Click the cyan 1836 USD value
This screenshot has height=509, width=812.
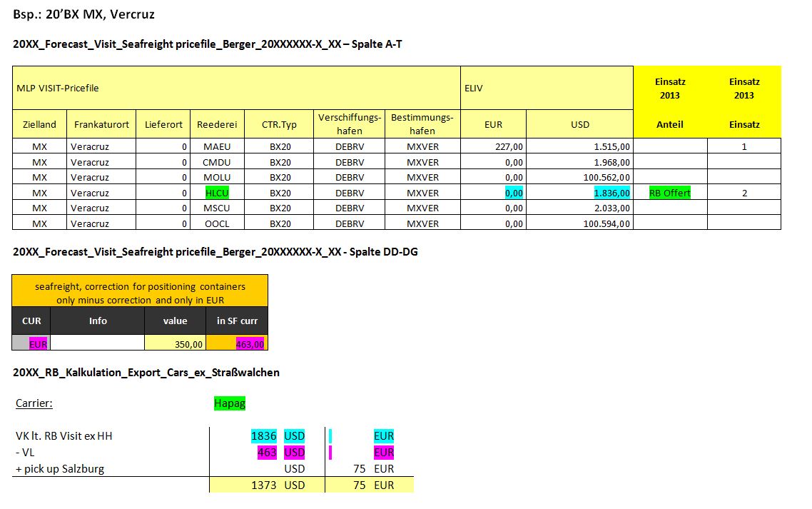click(x=264, y=436)
